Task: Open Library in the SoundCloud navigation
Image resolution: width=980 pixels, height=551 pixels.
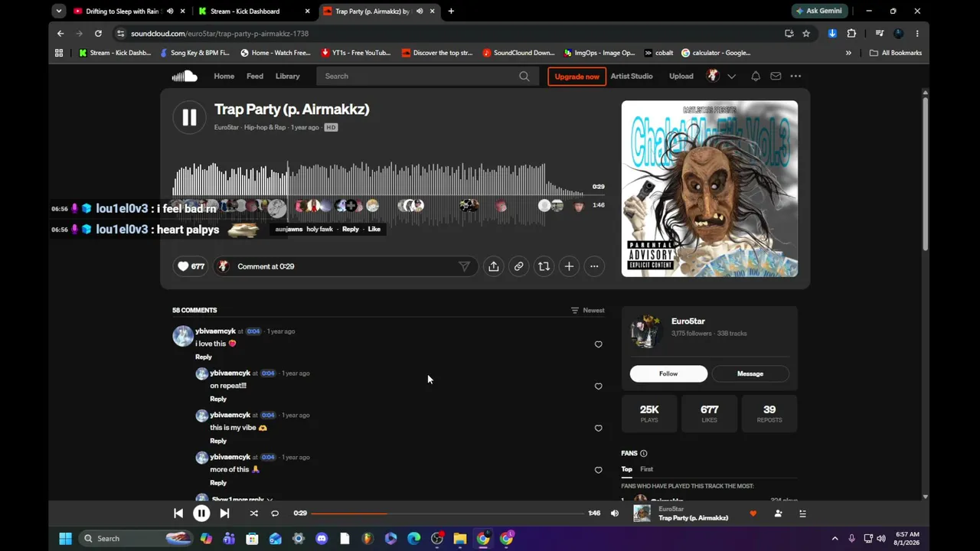Action: 288,76
